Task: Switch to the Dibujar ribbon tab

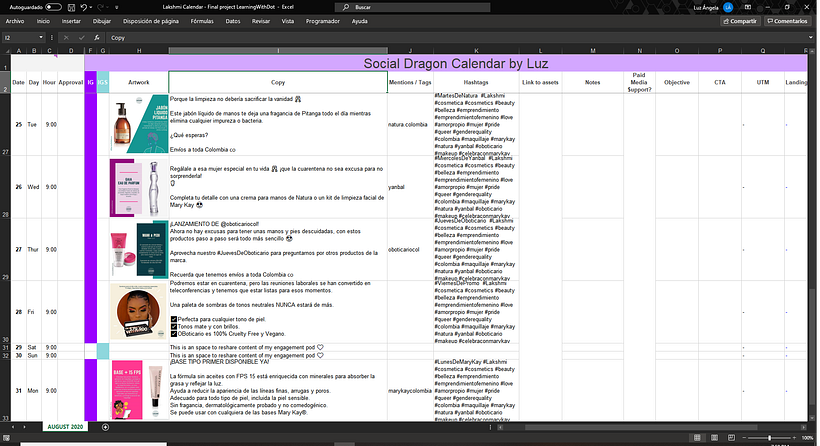Action: click(102, 21)
